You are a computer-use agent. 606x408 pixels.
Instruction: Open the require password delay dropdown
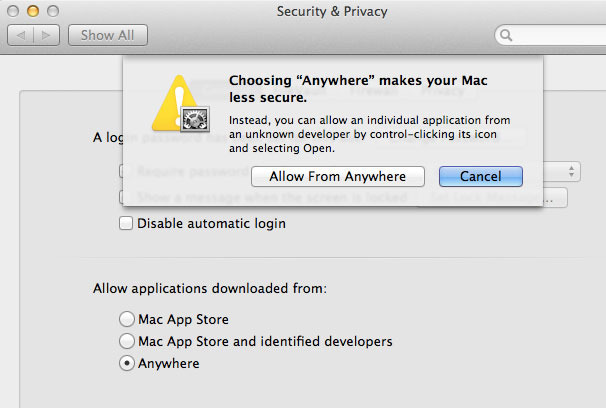coord(571,171)
